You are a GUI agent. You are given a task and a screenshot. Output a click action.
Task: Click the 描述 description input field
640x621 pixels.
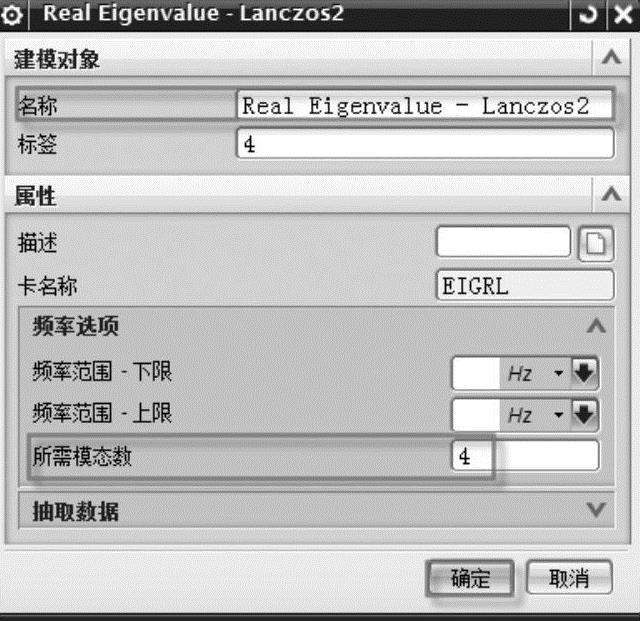pyautogui.click(x=503, y=242)
